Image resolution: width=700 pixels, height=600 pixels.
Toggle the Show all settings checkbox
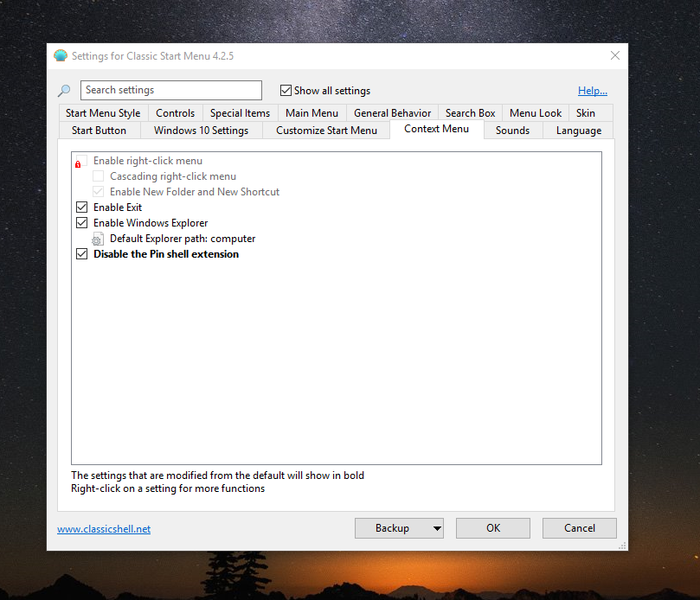286,91
